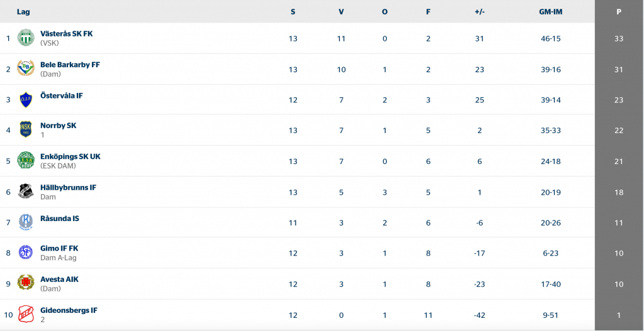
Task: Select the Lag column header
Action: point(23,12)
